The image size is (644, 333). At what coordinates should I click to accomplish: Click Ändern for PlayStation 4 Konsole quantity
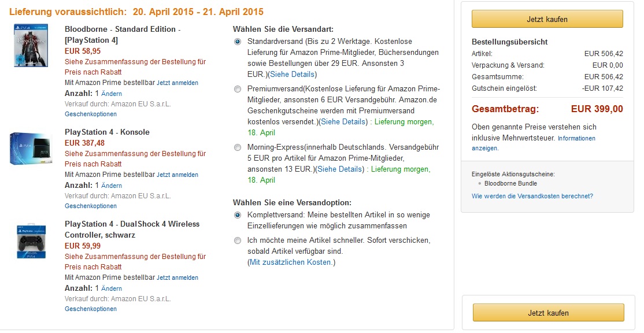coord(112,186)
